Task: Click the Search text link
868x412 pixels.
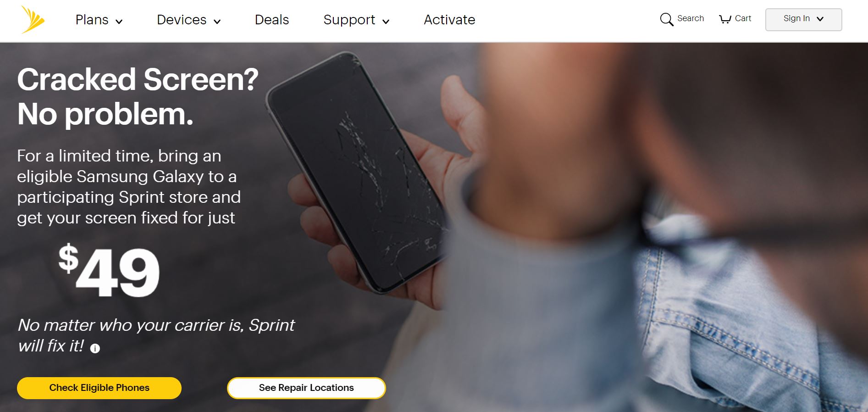Action: click(691, 18)
